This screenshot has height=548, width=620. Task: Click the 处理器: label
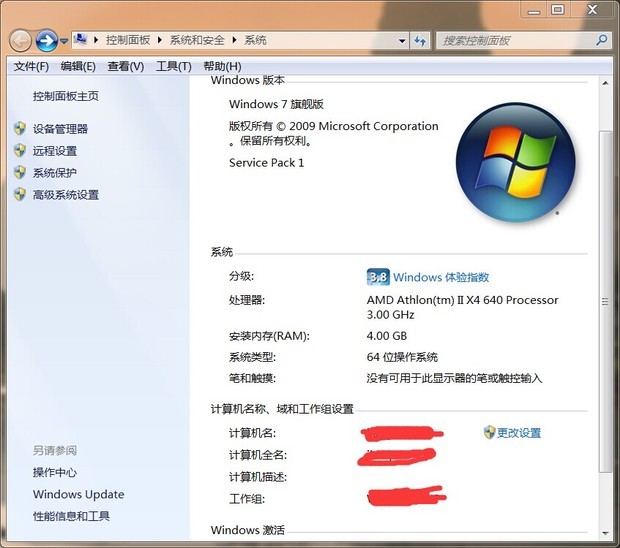[247, 300]
